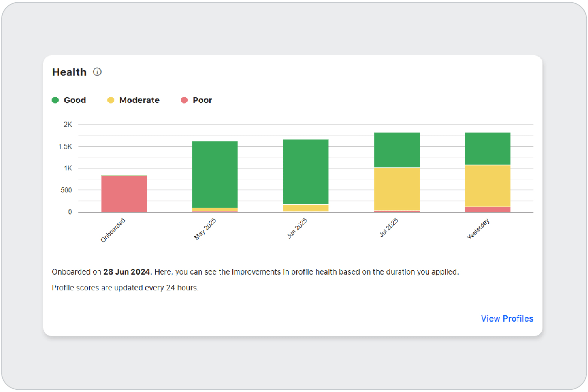Open the View Profiles link
Image resolution: width=588 pixels, height=392 pixels.
tap(507, 319)
